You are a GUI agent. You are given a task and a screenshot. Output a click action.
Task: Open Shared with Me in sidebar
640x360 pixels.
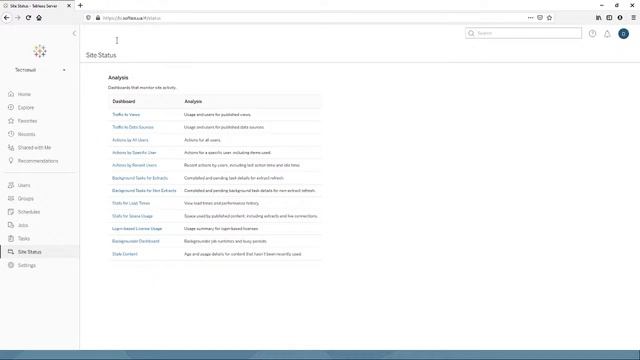click(x=34, y=148)
